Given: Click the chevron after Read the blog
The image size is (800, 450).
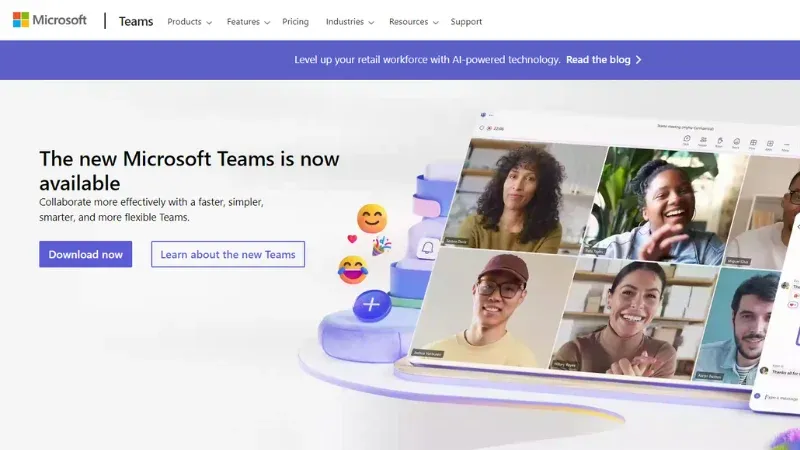Looking at the screenshot, I should [638, 60].
